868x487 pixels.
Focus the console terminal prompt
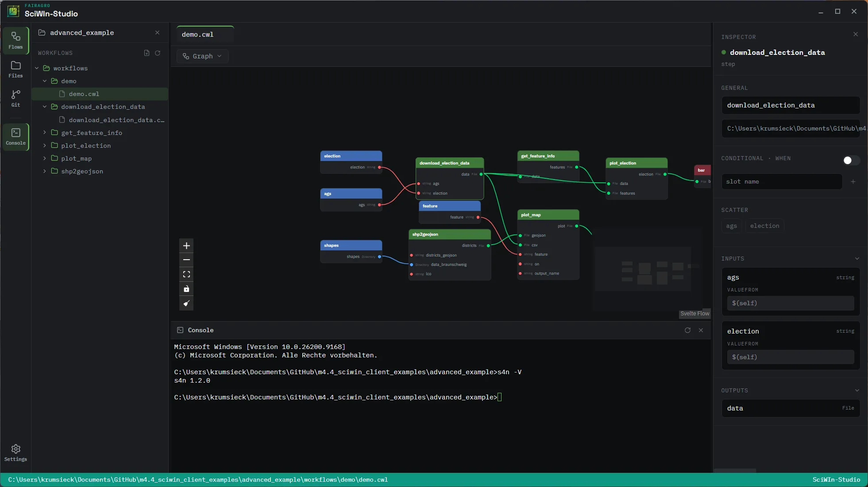pos(499,397)
